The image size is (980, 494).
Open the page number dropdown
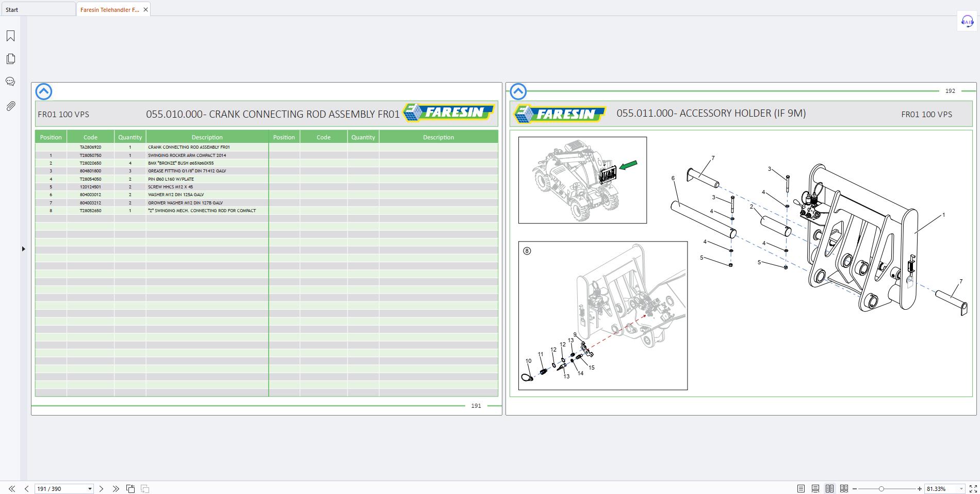tap(90, 488)
